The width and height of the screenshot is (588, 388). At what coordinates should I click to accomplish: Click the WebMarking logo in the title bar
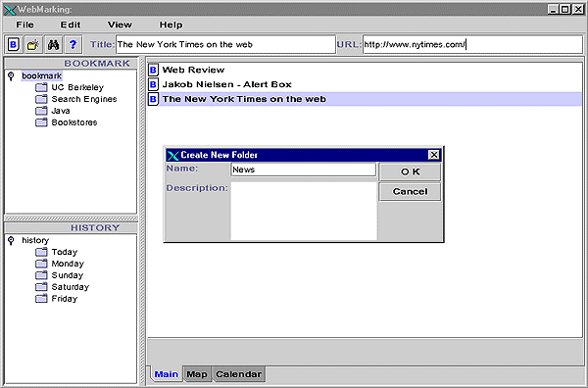click(10, 10)
